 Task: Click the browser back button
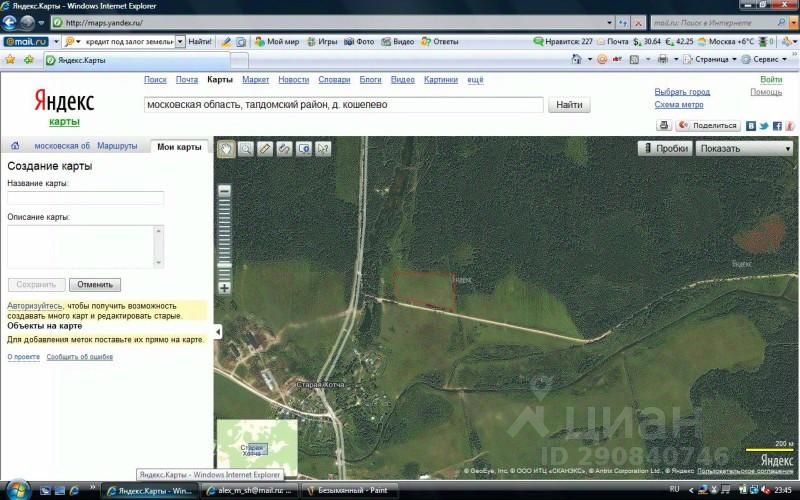pyautogui.click(x=10, y=22)
